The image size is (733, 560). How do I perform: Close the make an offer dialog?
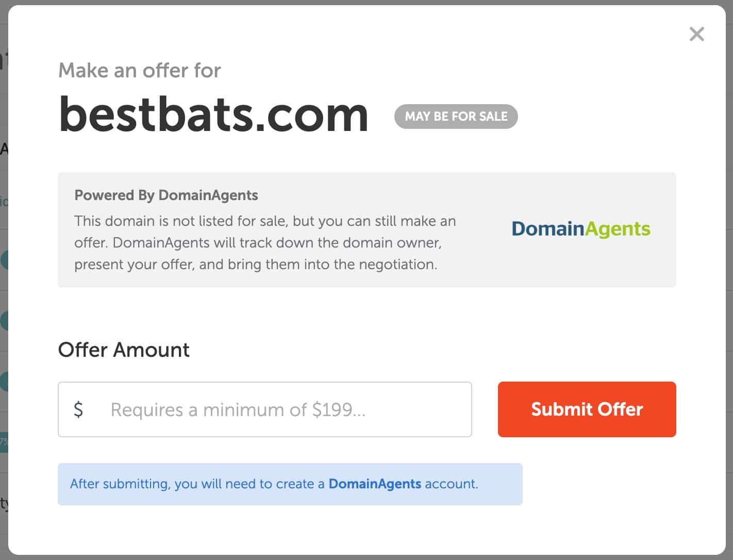[696, 35]
